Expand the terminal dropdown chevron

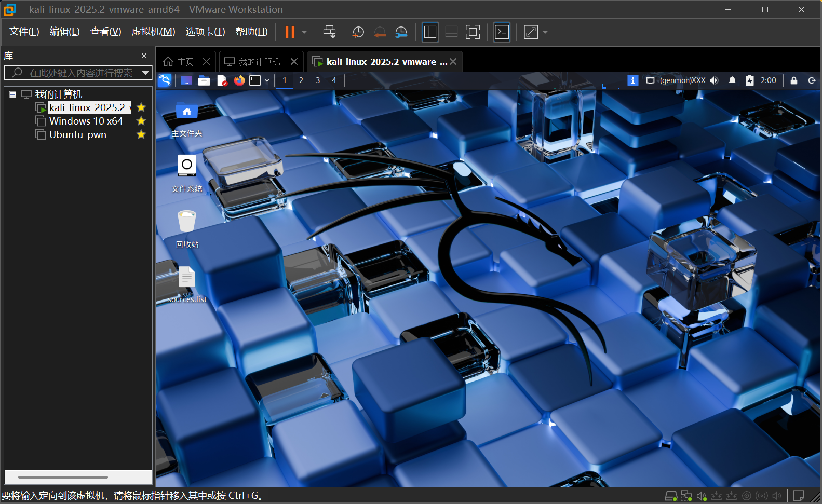(x=267, y=80)
